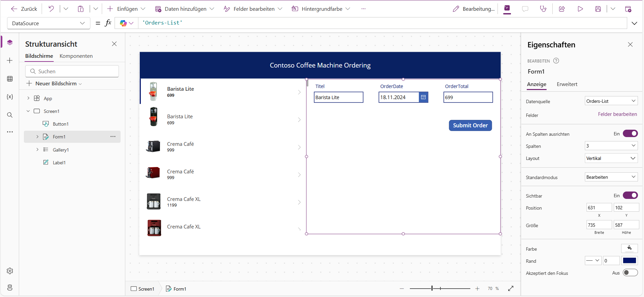Click the insert plus icon in sidebar
The width and height of the screenshot is (644, 297).
coord(10,60)
